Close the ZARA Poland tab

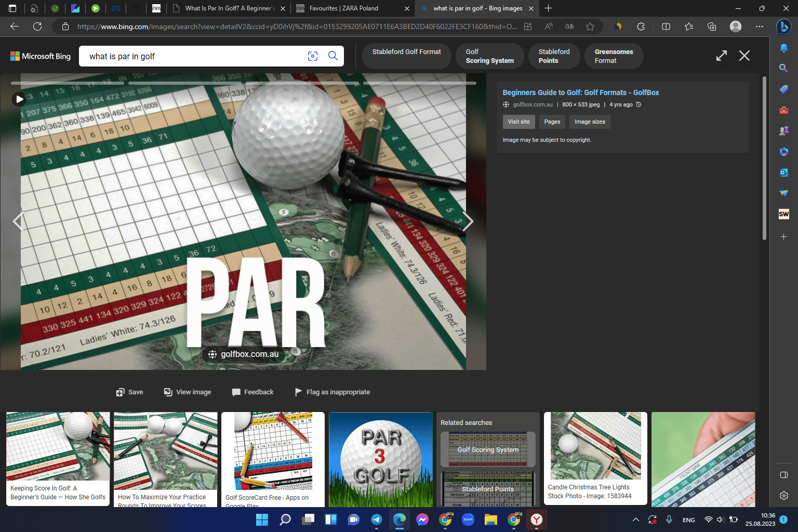(x=407, y=8)
